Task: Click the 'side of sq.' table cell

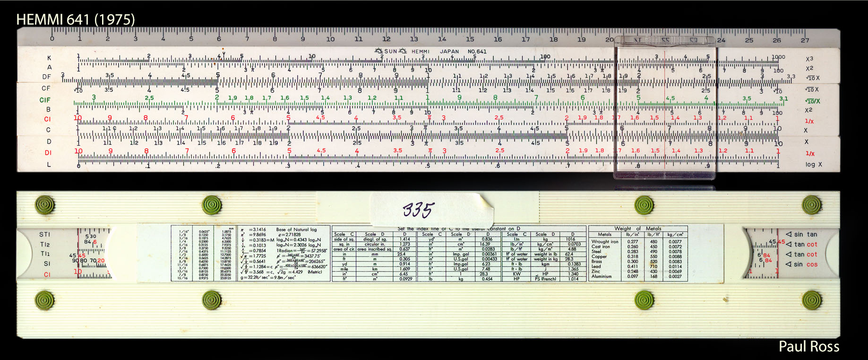Action: [x=344, y=239]
